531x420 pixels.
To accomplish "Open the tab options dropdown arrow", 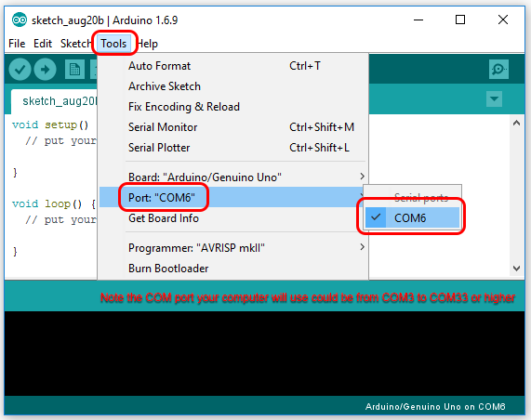I will (494, 98).
